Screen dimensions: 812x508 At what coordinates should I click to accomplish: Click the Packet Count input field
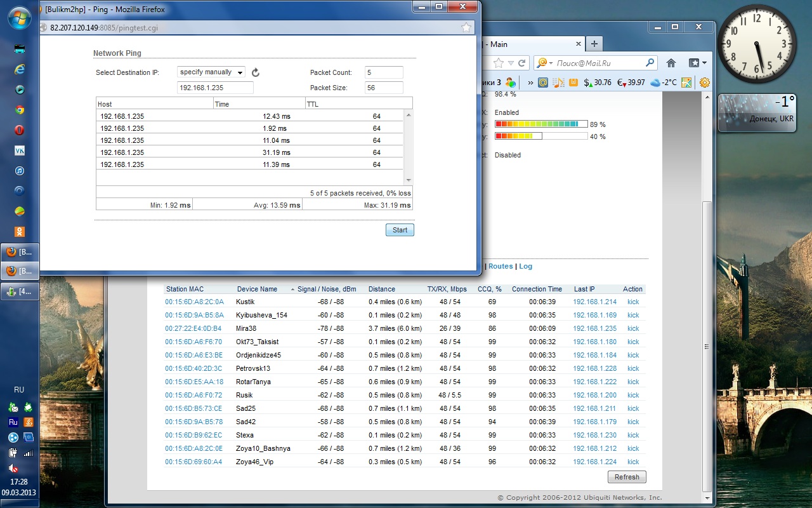pos(384,72)
